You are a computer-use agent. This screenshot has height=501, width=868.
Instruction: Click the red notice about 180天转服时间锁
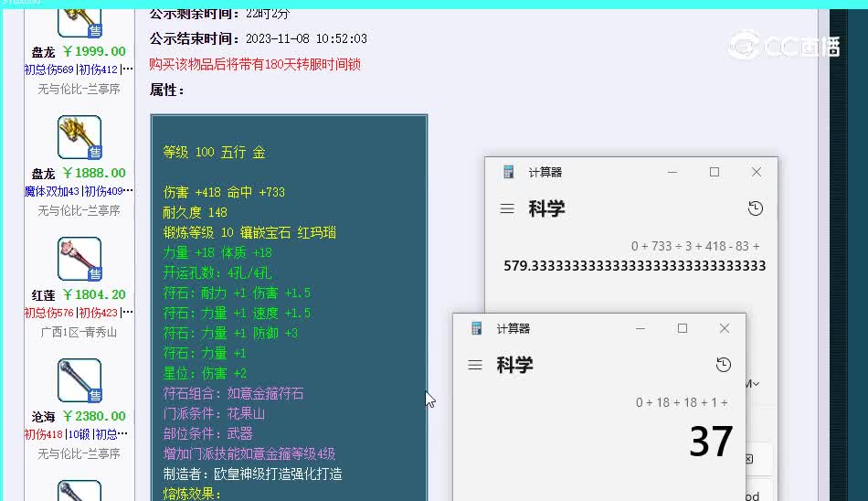point(255,64)
